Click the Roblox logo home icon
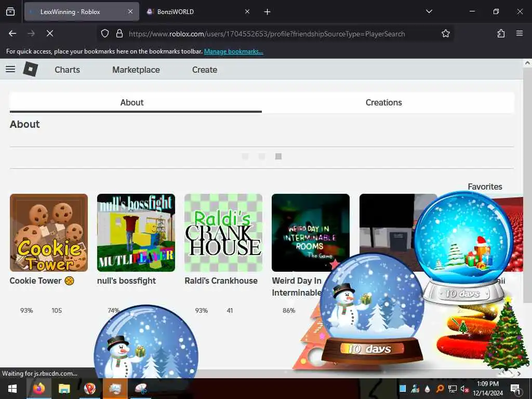 click(30, 69)
